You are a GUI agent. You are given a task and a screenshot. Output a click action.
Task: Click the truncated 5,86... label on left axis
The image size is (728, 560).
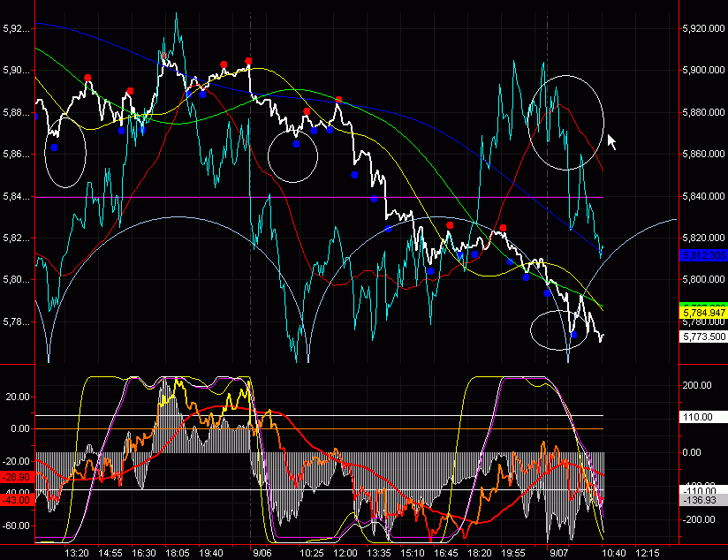click(16, 154)
